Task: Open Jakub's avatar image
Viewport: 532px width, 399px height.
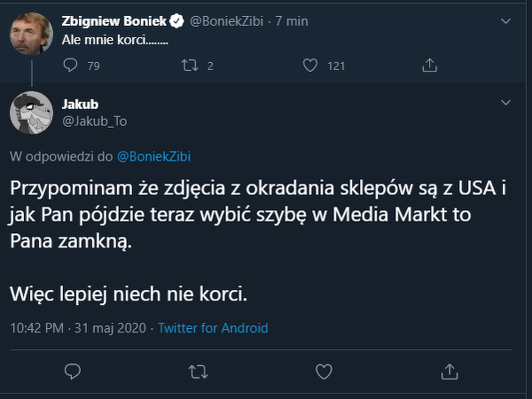Action: pyautogui.click(x=30, y=112)
